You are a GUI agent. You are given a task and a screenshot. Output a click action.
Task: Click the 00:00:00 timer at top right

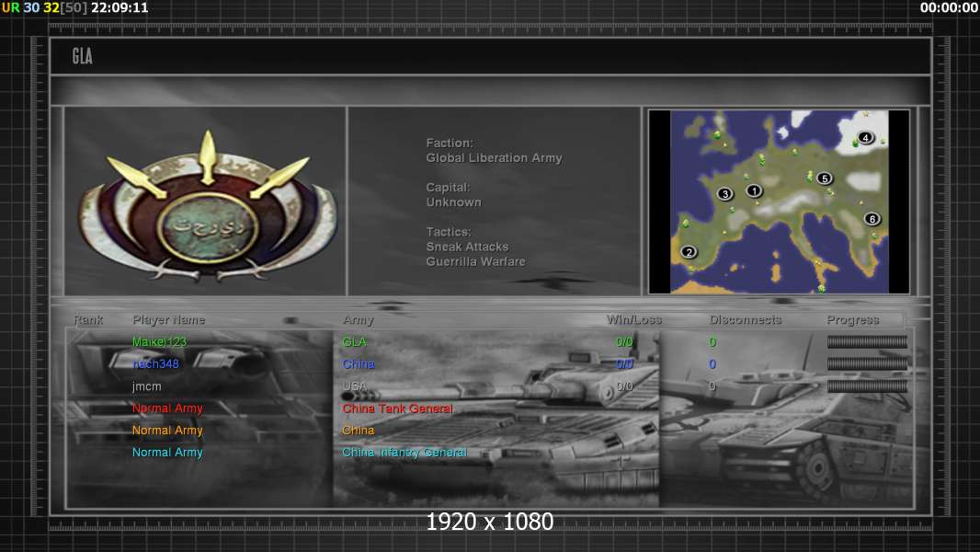click(x=949, y=8)
